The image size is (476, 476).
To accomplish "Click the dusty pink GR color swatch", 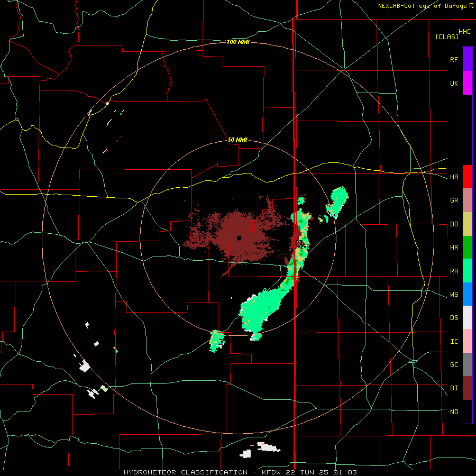I will click(x=467, y=200).
